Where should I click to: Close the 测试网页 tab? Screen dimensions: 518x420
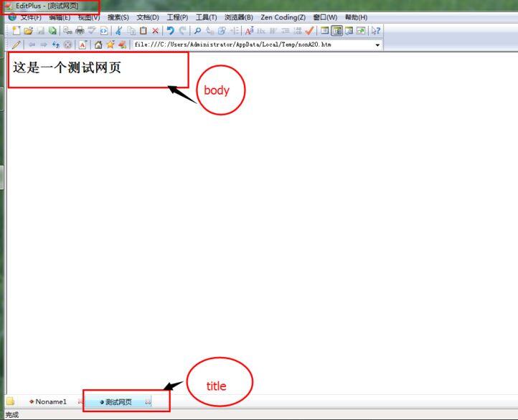(x=149, y=402)
